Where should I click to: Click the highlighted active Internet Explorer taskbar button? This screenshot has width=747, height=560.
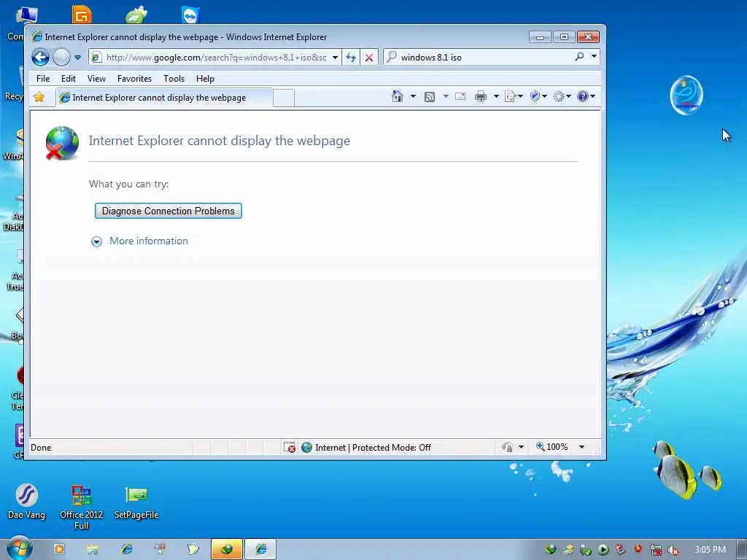click(260, 550)
